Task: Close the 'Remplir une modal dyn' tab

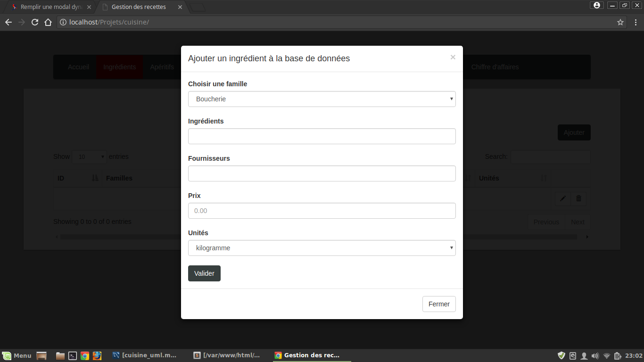Action: click(89, 7)
